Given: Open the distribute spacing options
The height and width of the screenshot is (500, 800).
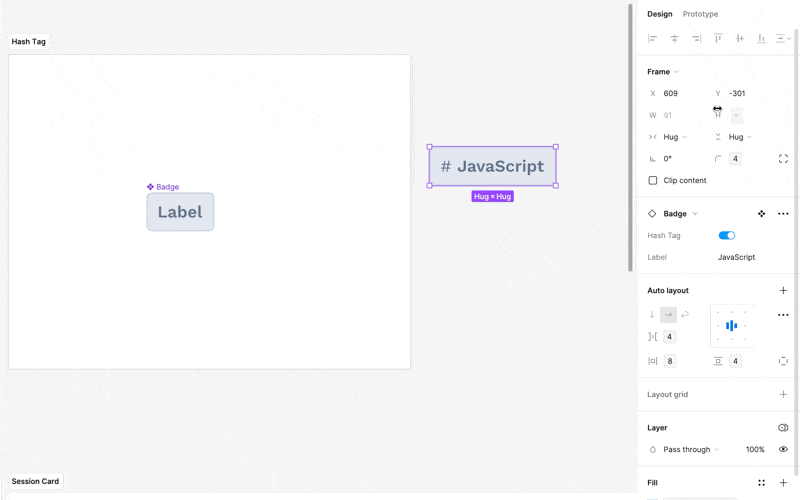Looking at the screenshot, I should coord(783,38).
